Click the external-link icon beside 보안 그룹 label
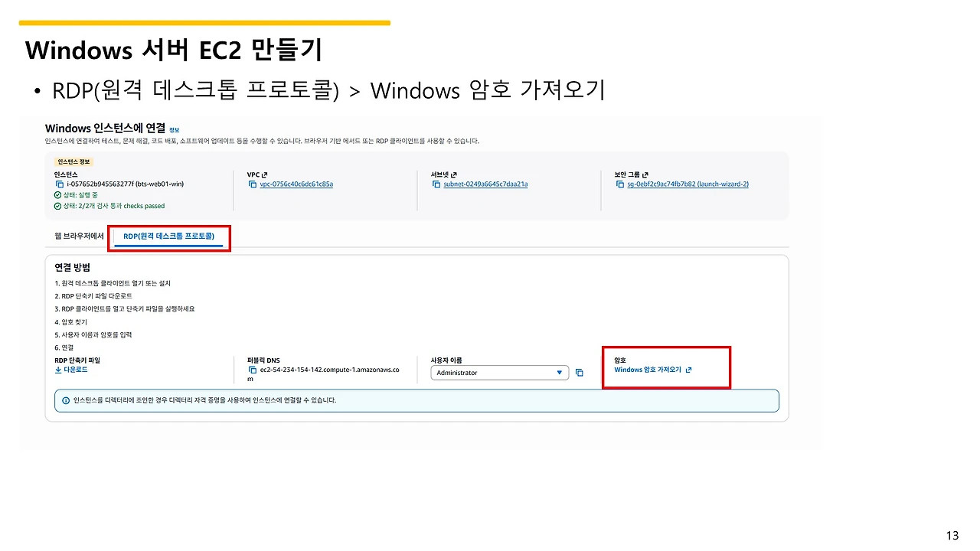This screenshot has width=980, height=551. click(645, 174)
